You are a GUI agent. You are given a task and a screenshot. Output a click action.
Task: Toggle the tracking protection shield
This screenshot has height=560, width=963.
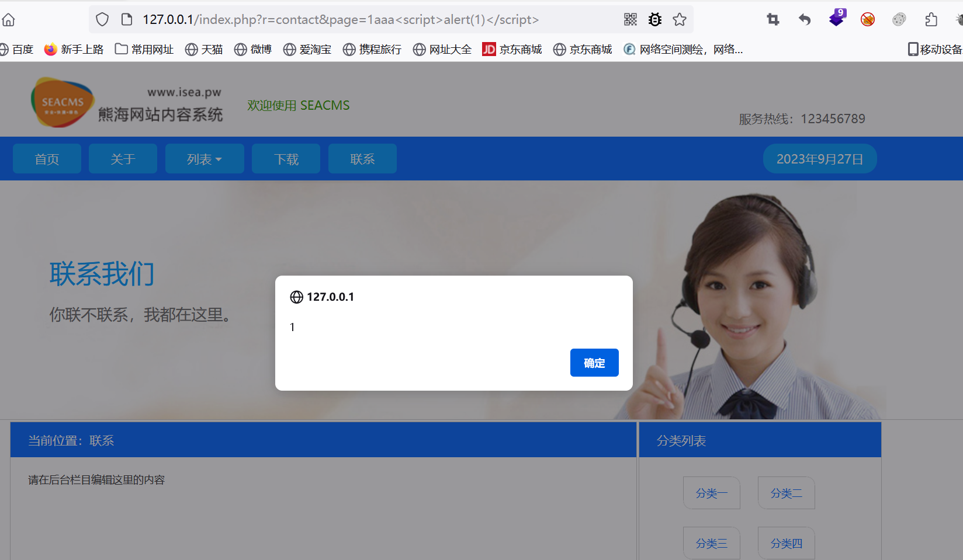[102, 19]
